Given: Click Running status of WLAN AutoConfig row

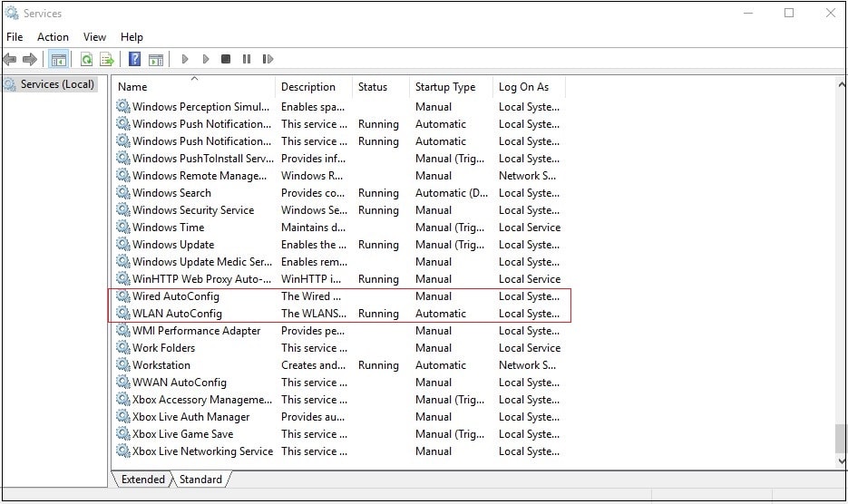Looking at the screenshot, I should [x=378, y=313].
